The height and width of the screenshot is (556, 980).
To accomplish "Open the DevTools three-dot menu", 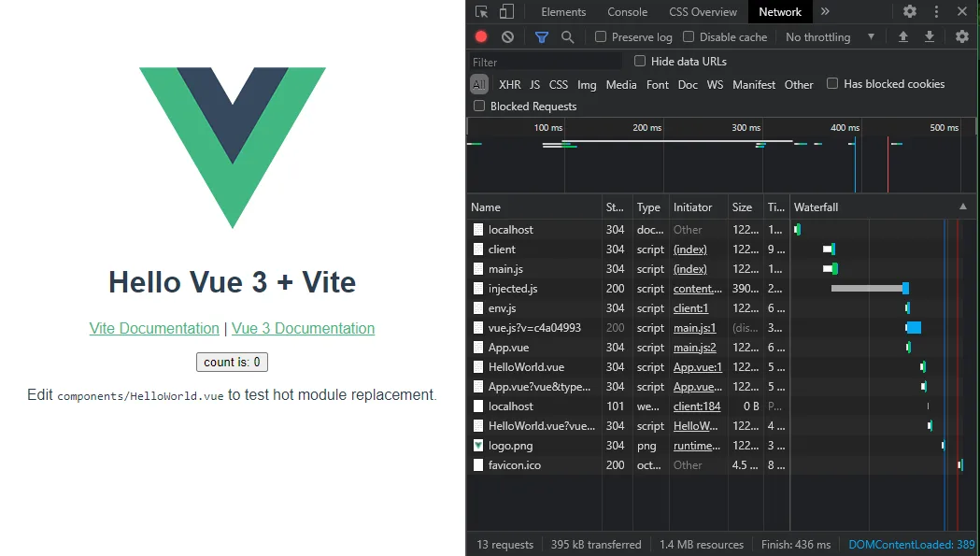I will [x=937, y=11].
